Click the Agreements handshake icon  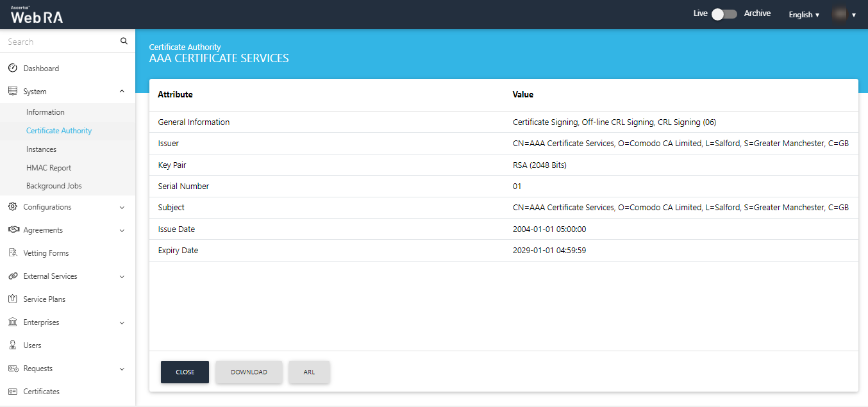[x=12, y=229]
